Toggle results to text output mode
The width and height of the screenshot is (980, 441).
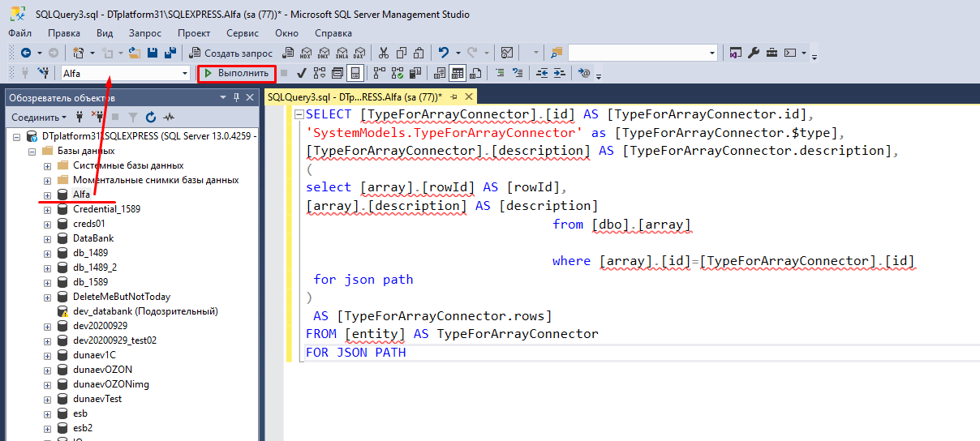[x=440, y=73]
